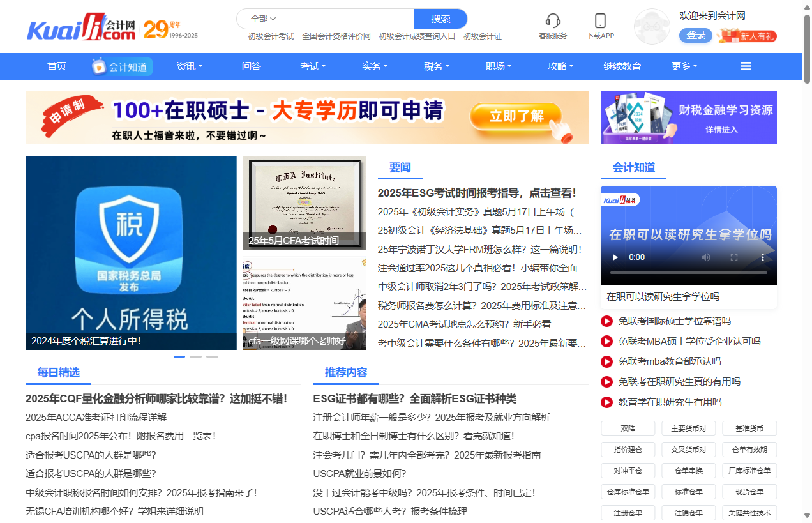
Task: Expand the 税务 navigation dropdown
Action: (437, 66)
